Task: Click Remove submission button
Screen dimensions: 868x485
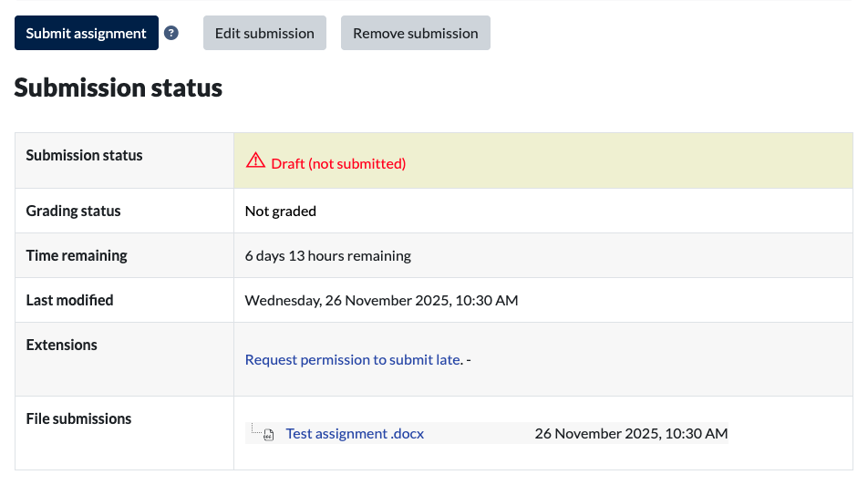Action: (x=415, y=33)
